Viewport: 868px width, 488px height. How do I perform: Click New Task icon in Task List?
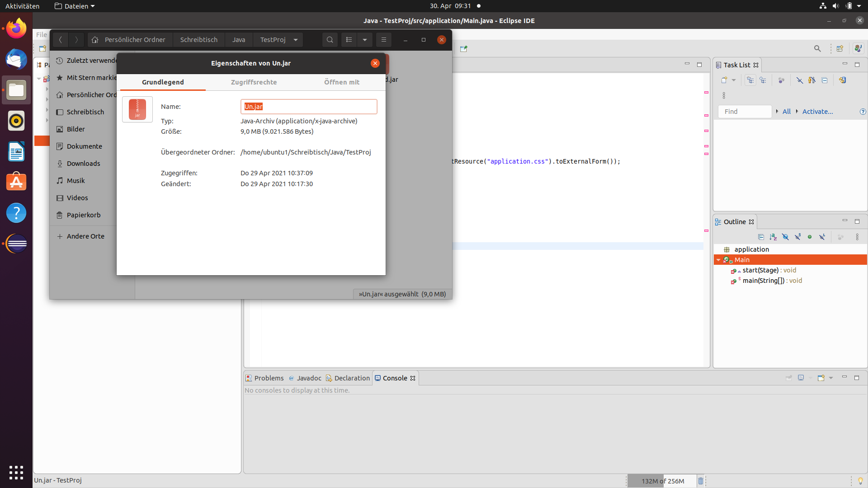[x=724, y=80]
